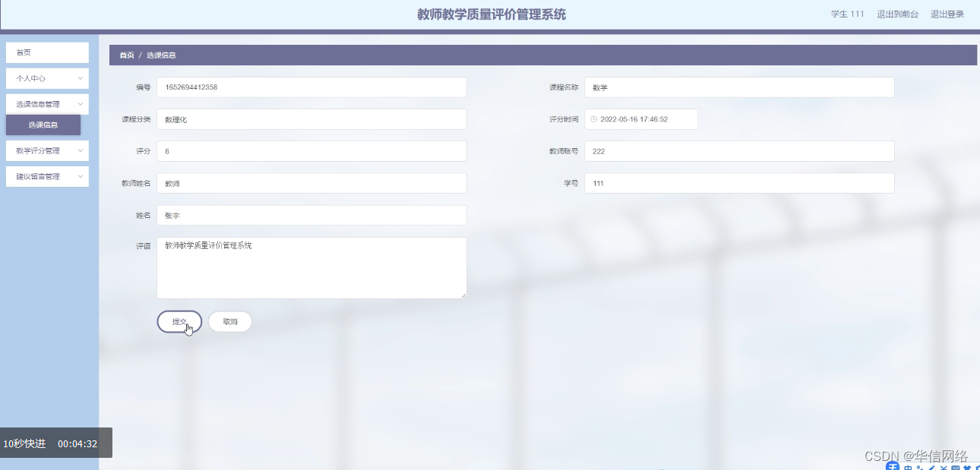Expand the 教学评分管理 sidebar menu
Image resolution: width=980 pixels, height=470 pixels.
47,150
